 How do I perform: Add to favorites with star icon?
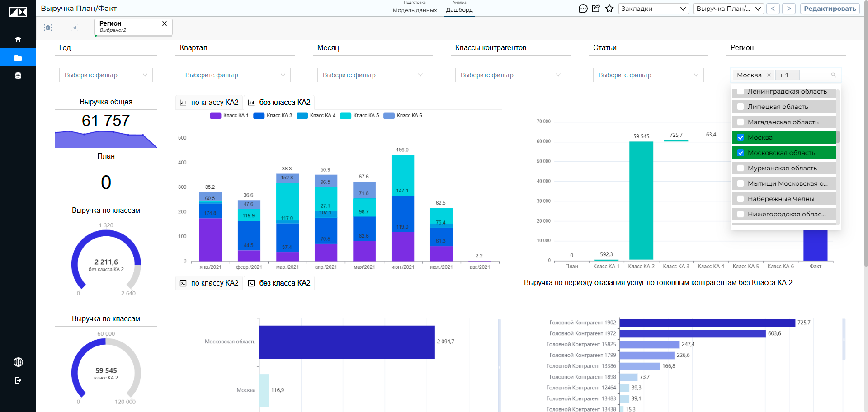[609, 9]
